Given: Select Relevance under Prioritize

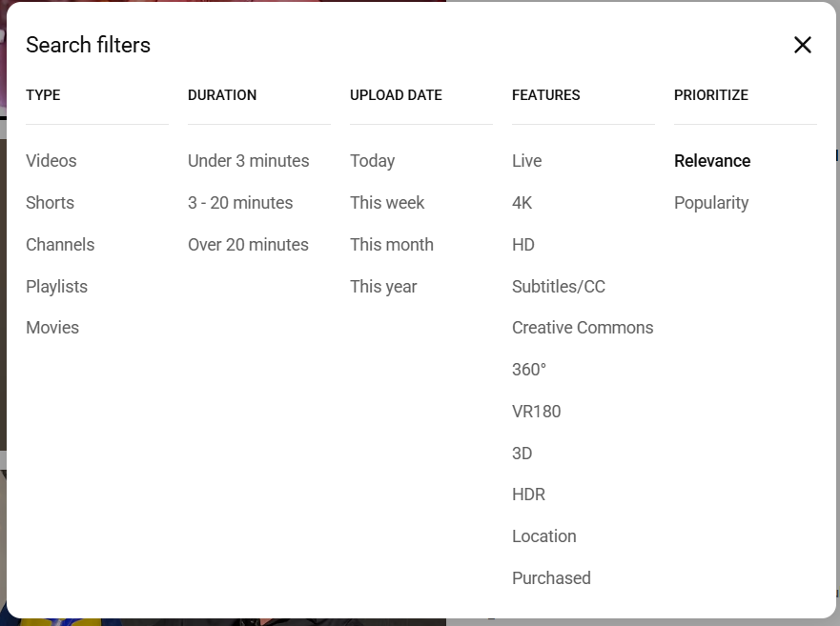Looking at the screenshot, I should 712,161.
